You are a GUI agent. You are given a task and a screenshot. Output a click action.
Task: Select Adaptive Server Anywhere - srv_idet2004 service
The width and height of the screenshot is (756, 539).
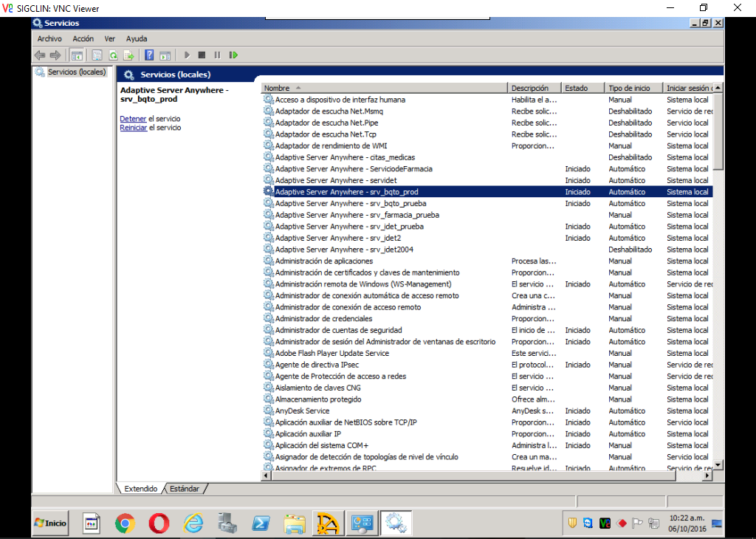[x=487, y=250]
